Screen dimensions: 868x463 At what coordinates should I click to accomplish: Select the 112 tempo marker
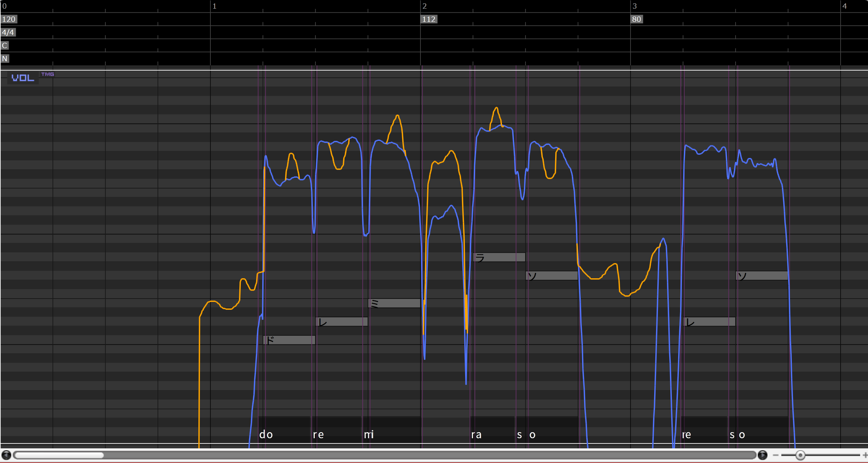[429, 19]
